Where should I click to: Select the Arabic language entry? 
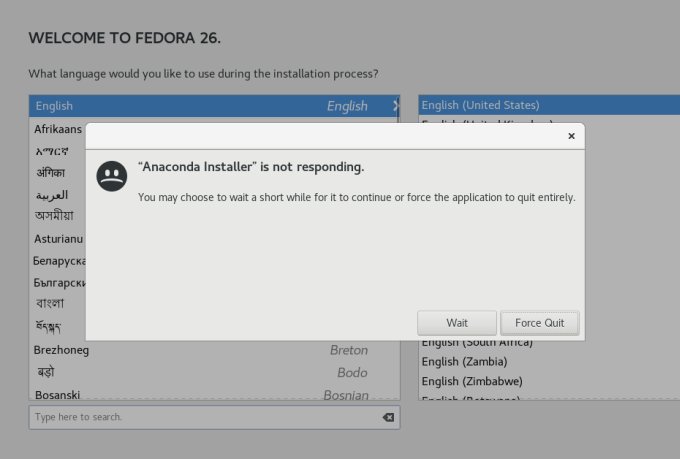[x=52, y=195]
